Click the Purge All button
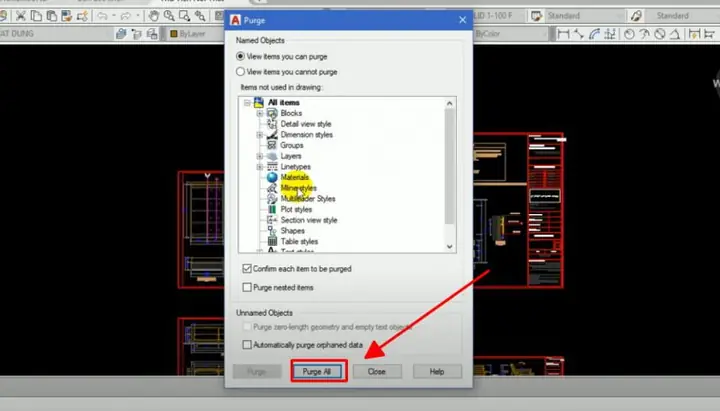720x411 pixels. tap(318, 372)
